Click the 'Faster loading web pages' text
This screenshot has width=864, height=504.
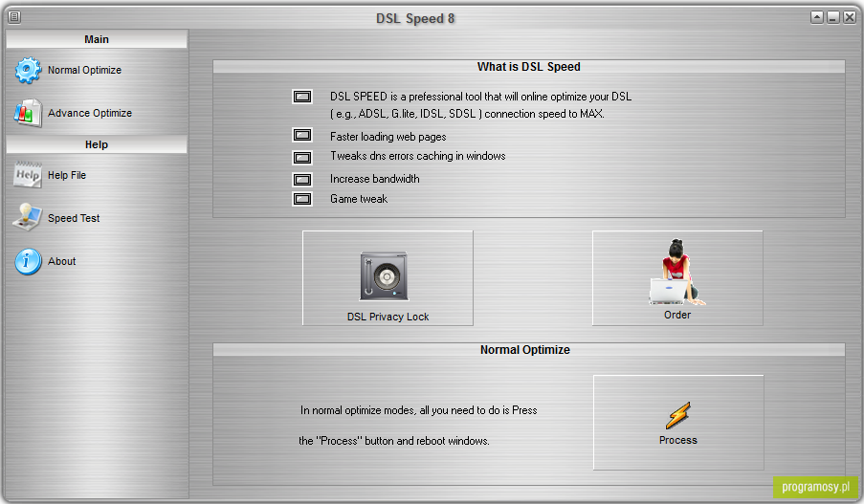pos(388,137)
